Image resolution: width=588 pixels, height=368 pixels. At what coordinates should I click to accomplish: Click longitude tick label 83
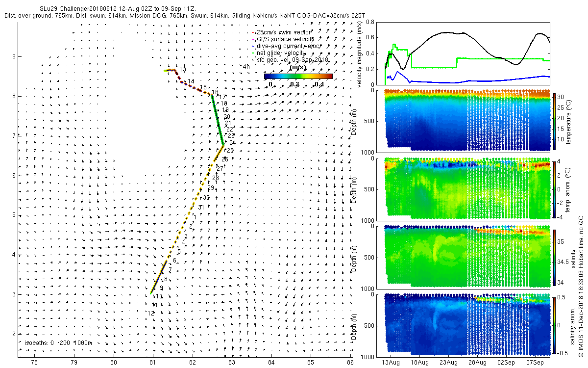[x=232, y=362]
